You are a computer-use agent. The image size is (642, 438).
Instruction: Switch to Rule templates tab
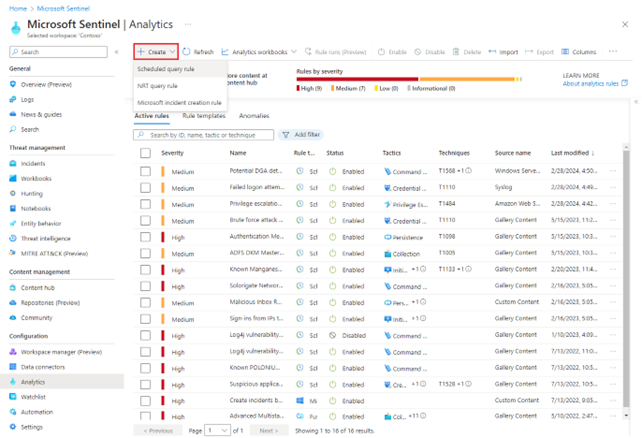click(x=204, y=116)
